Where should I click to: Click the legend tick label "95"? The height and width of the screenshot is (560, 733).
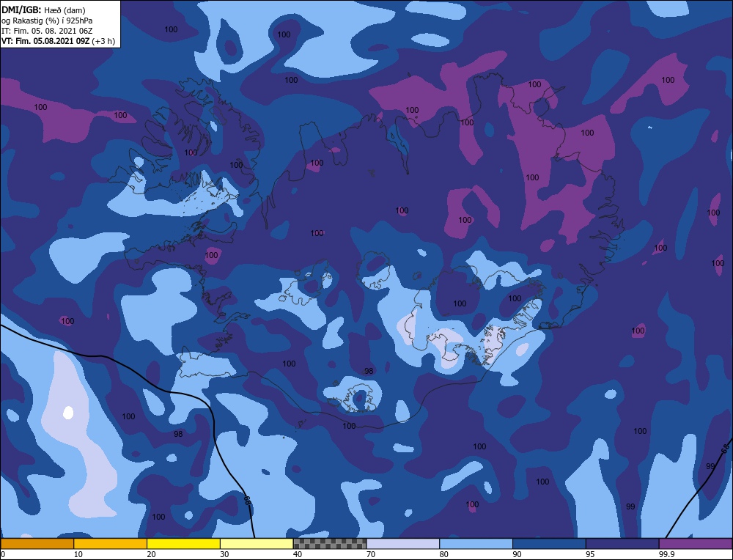pyautogui.click(x=590, y=554)
